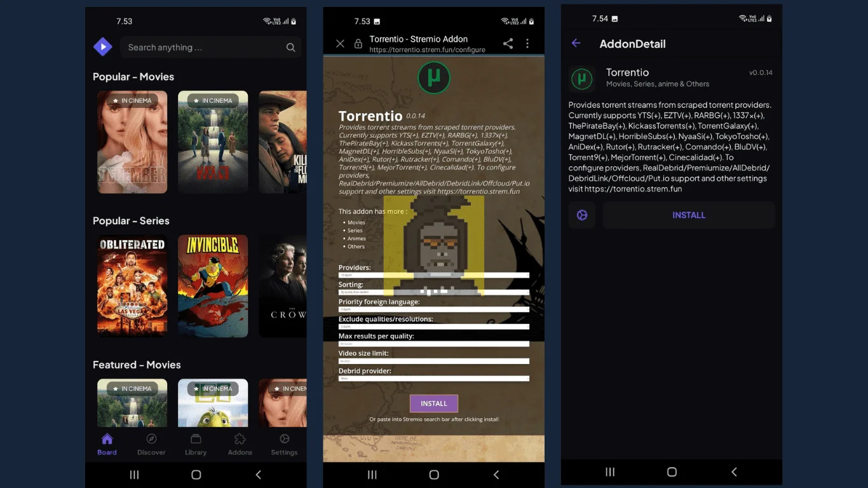This screenshot has height=488, width=868.
Task: Select the Killers of the Flower Moon poster
Action: (282, 142)
